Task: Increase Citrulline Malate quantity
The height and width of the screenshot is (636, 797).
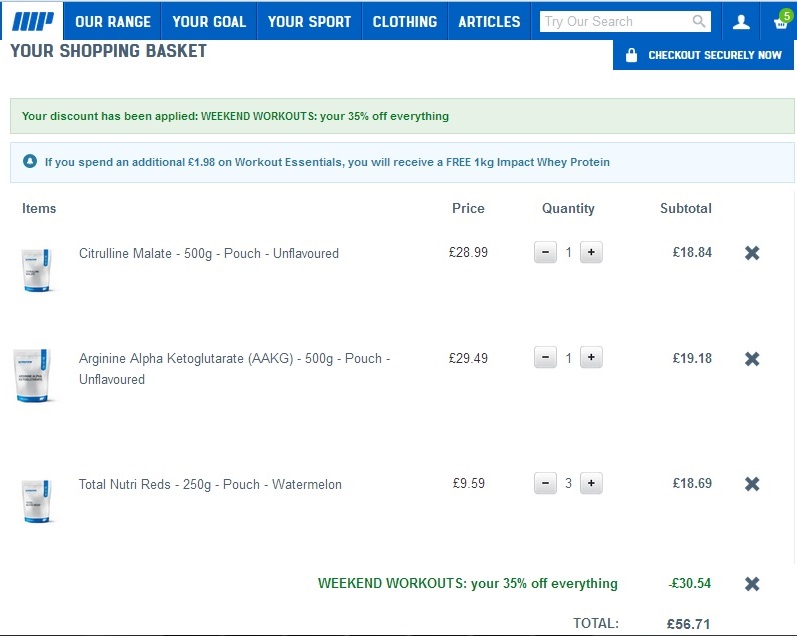Action: [591, 253]
